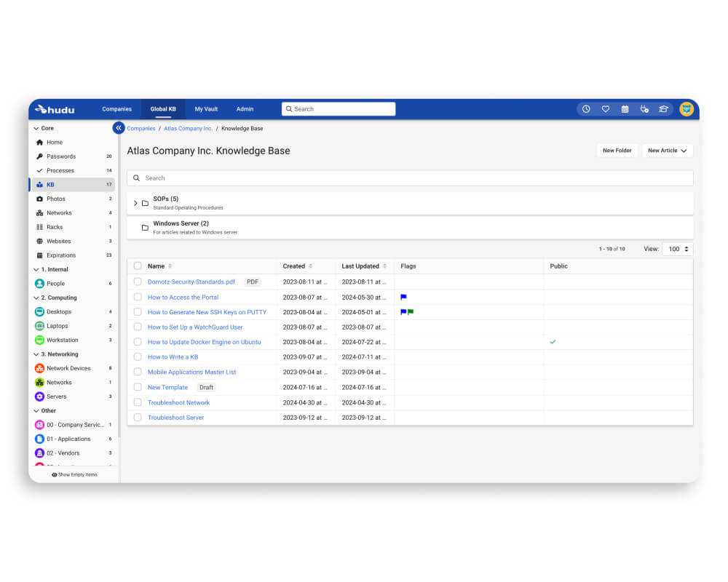Check the How to Write a KB row
The image size is (728, 582).
click(138, 357)
